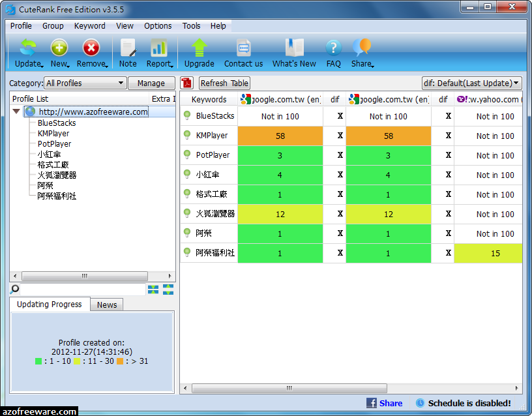Click the collapse all profiles icon
This screenshot has width=532, height=416.
[153, 290]
